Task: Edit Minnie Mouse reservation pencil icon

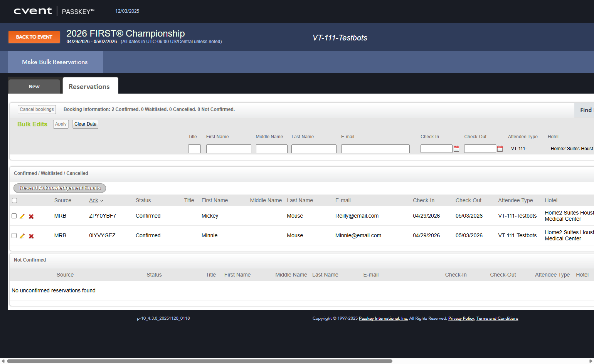Action: [22, 236]
